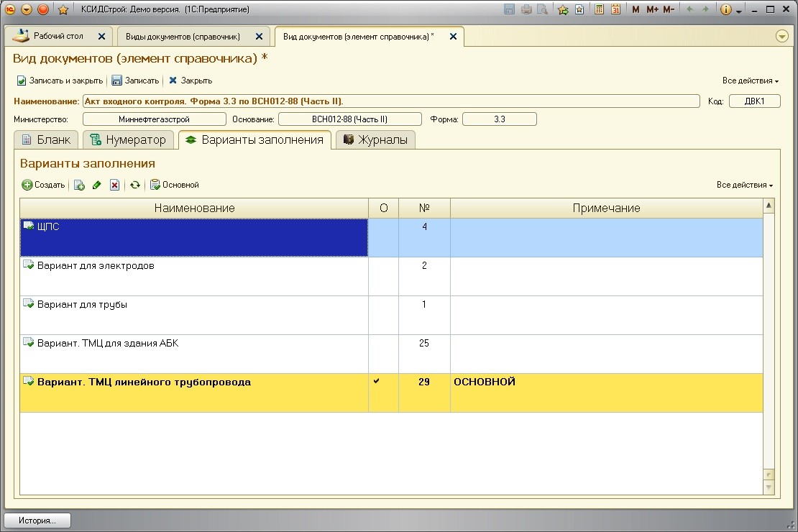Click the Записать и закрыть button
This screenshot has height=532, width=798.
(x=60, y=81)
